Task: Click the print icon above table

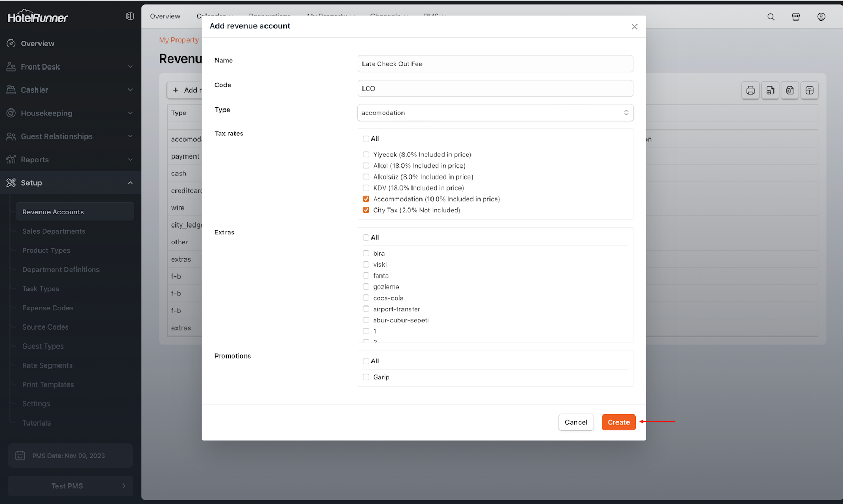Action: pos(750,91)
